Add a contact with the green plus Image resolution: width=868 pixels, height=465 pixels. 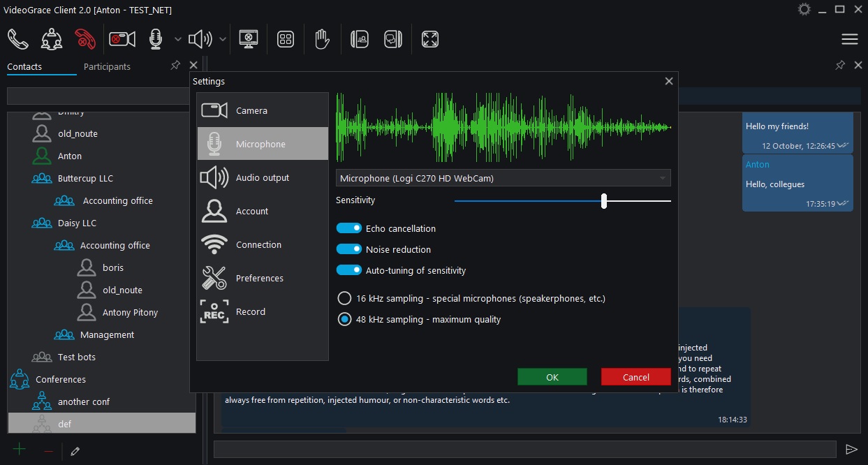tap(20, 450)
